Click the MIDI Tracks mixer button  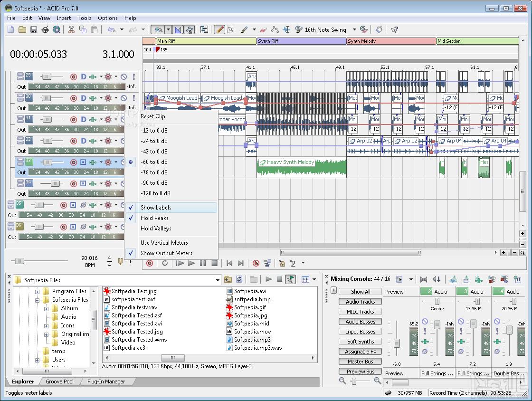pos(361,311)
